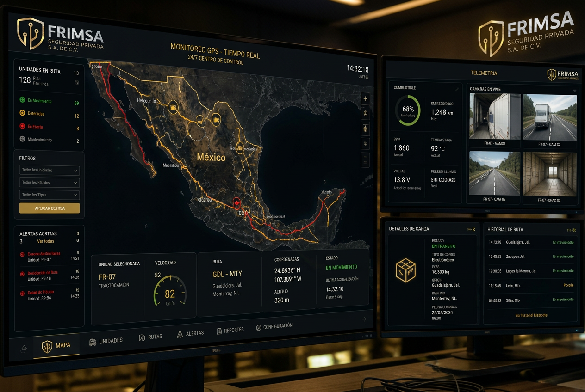585x392 pixels.
Task: Select the Guedalejara, Jal. history row
Action: click(x=531, y=242)
